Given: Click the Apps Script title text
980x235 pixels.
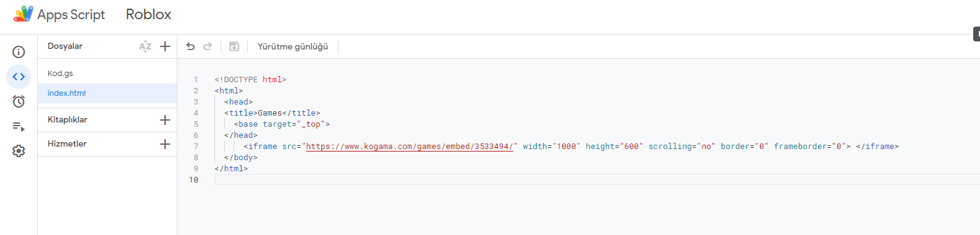Looking at the screenshot, I should point(71,15).
